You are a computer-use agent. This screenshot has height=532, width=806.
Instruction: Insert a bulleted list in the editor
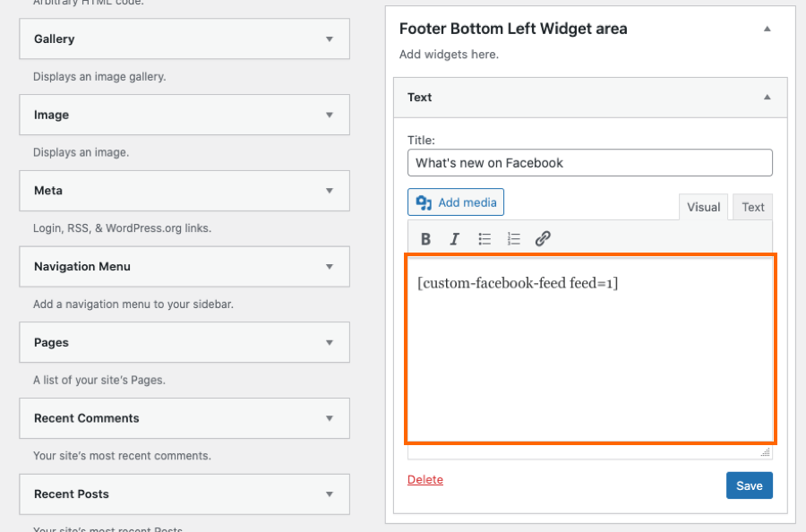pyautogui.click(x=484, y=239)
